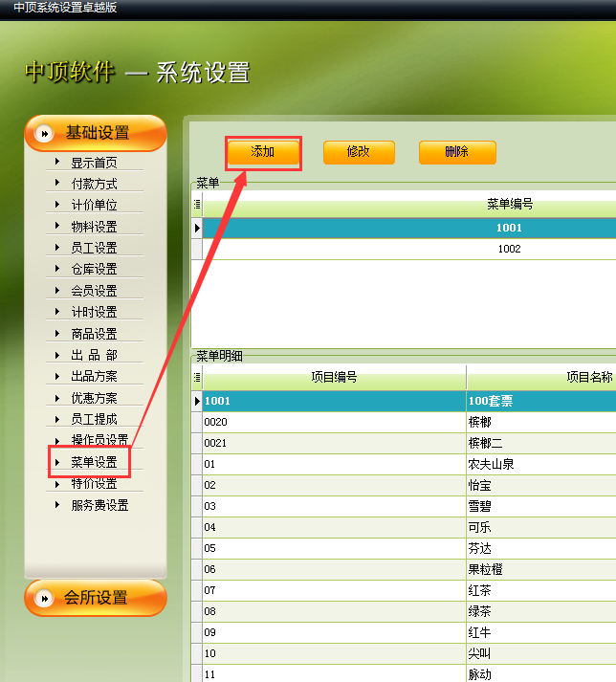This screenshot has height=682, width=616.
Task: Open 付款方式 settings
Action: click(x=94, y=184)
